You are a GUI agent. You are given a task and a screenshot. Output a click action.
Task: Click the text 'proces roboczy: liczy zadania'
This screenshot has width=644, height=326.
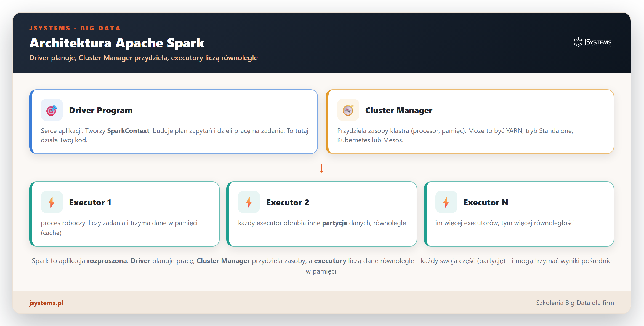tap(83, 223)
